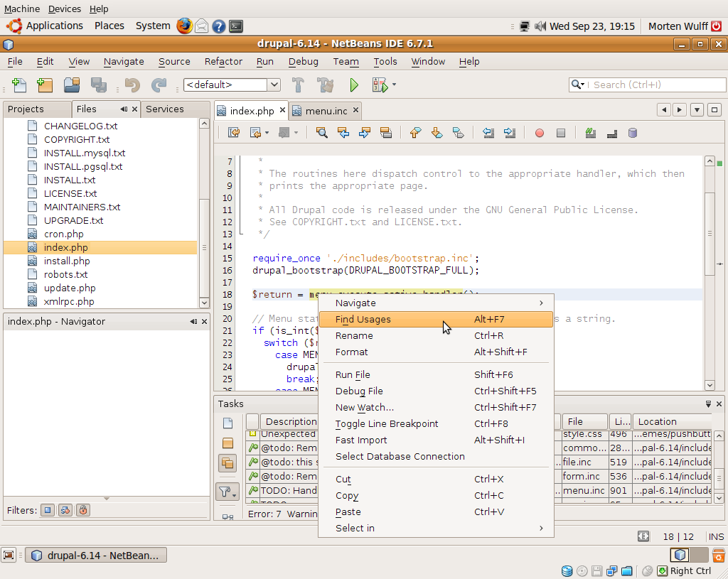Viewport: 728px width, 579px height.
Task: Open the search options dropdown magnifier
Action: (x=577, y=85)
